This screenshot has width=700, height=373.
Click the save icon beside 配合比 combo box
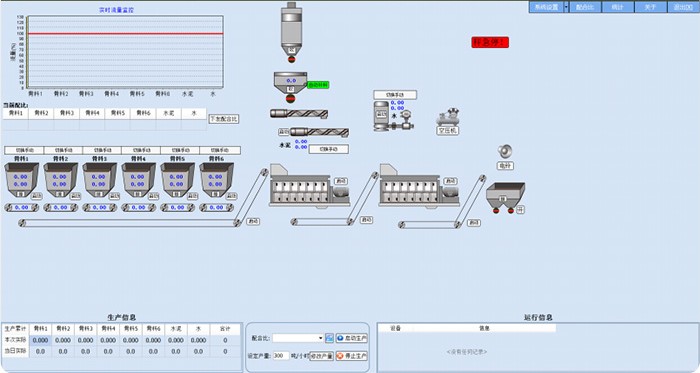pos(329,338)
